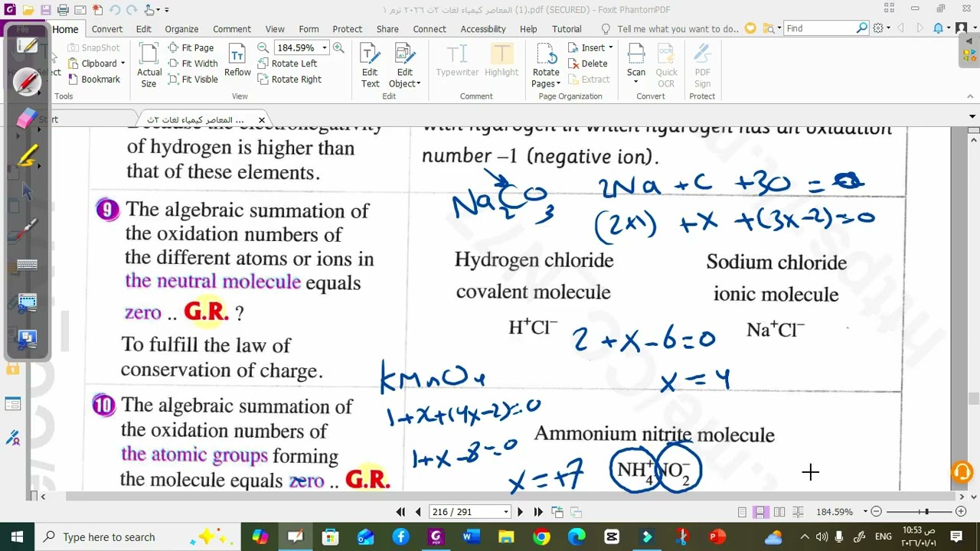Save document via quick access save icon
The image size is (980, 551).
(x=45, y=10)
